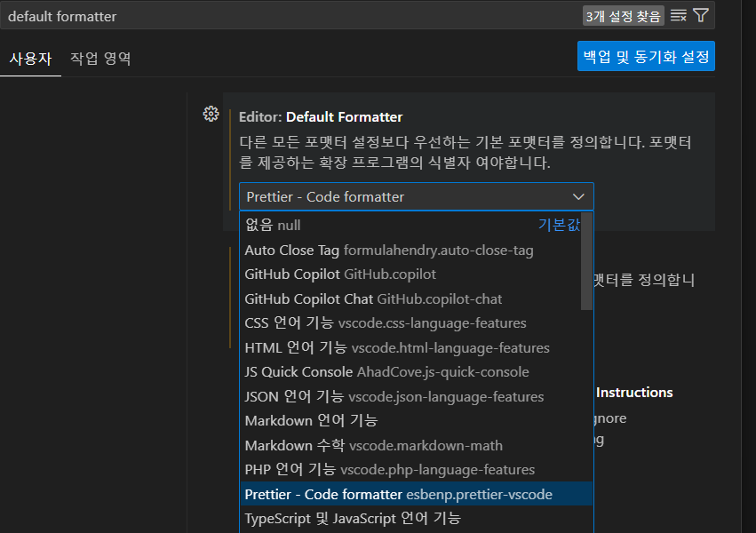
Task: Select Prettier - Code formatter esbenp.prettier-vscode option
Action: click(417, 494)
